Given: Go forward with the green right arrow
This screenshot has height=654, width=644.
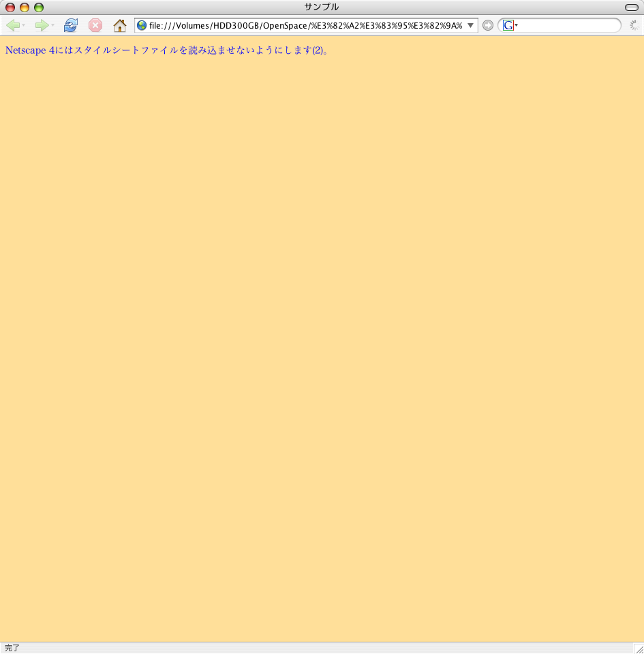Looking at the screenshot, I should click(x=42, y=25).
